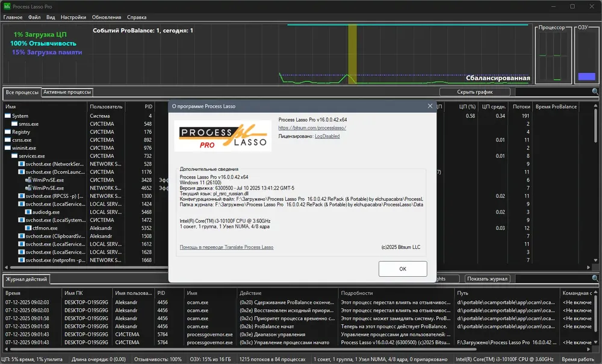Select the System process tree item

point(20,116)
